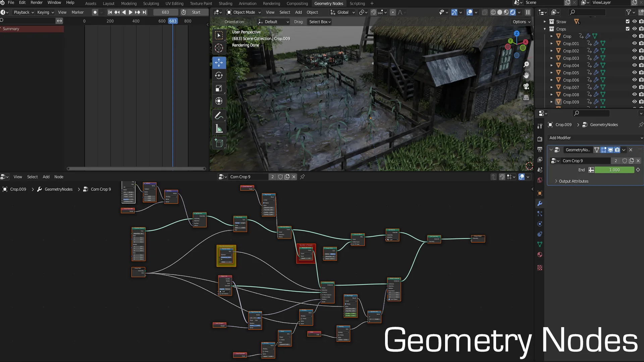The image size is (644, 362).
Task: Toggle realtime display of the GeometryNodes modifier
Action: click(610, 150)
